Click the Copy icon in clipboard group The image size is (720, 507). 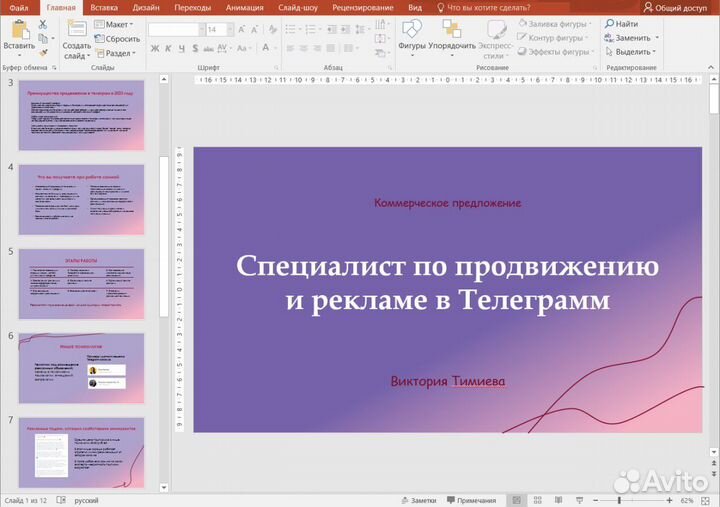coord(43,39)
